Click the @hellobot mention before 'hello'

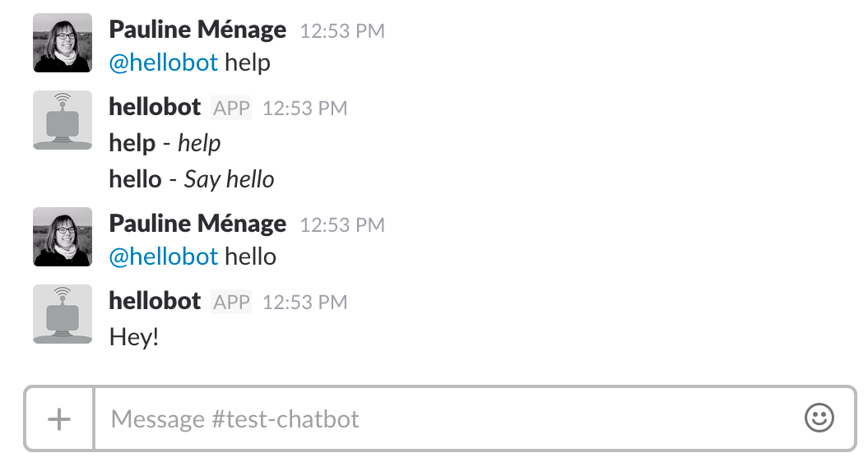164,256
